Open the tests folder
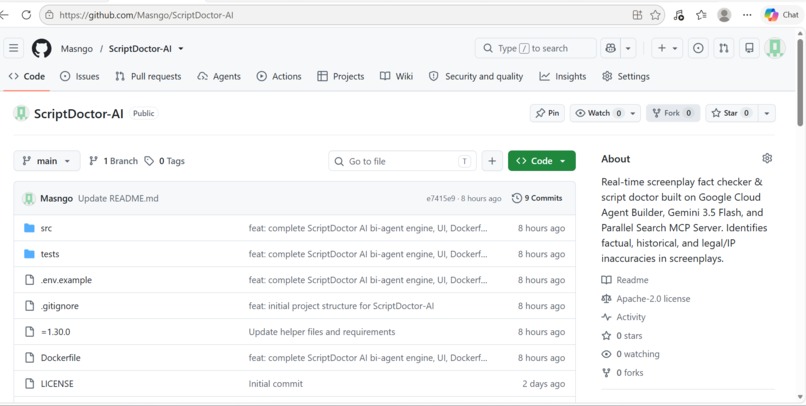Viewport: 806px width, 406px height. coord(50,254)
